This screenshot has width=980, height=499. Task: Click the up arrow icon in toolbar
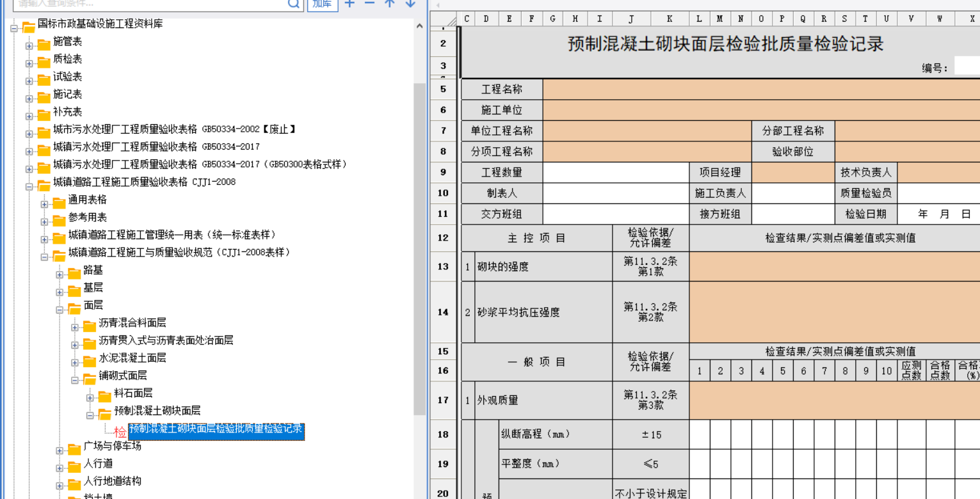pyautogui.click(x=390, y=3)
